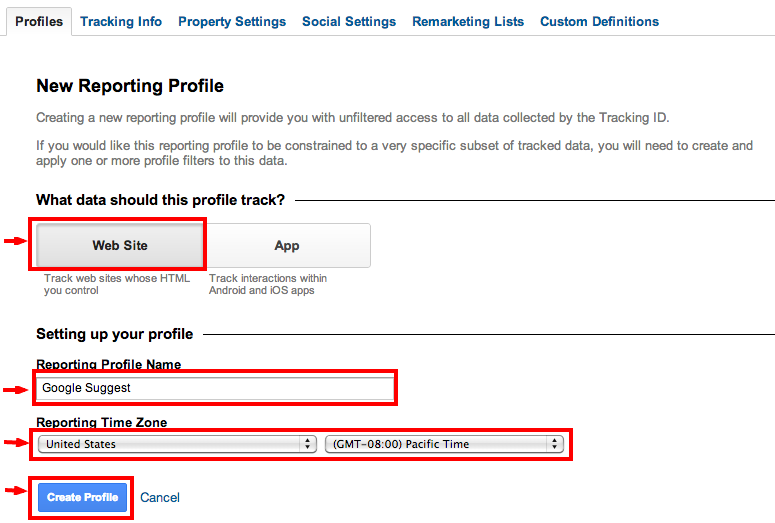
Task: Expand the Pacific Time zone dropdown
Action: [x=444, y=444]
